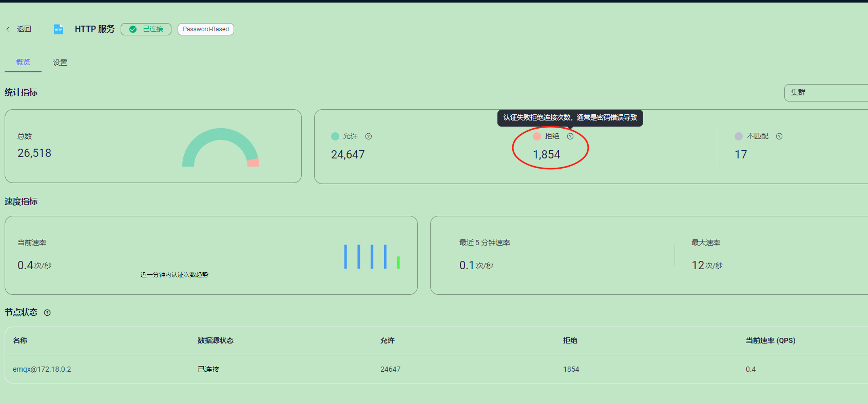Click the 拒绝 table column header

570,340
